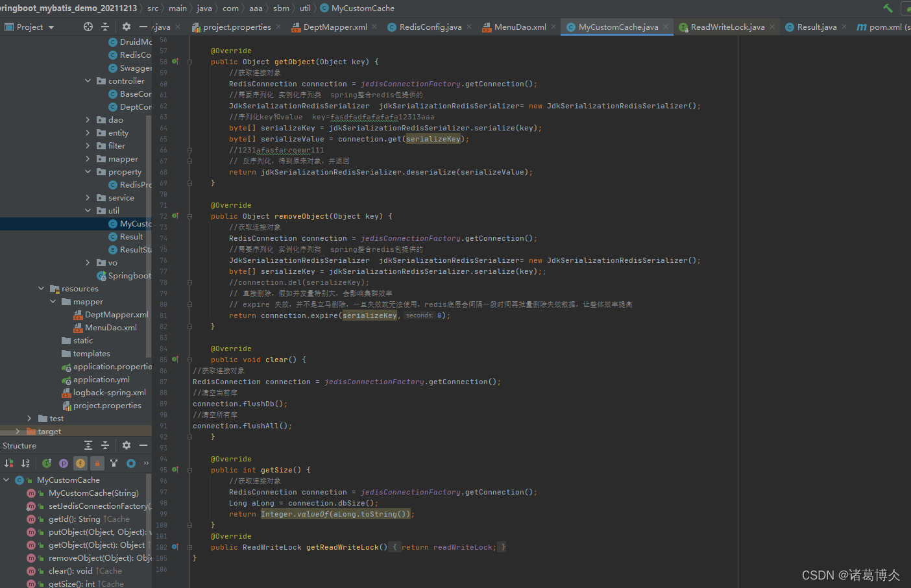This screenshot has height=588, width=911.
Task: Click override gutter icon at clear line 85
Action: [175, 360]
